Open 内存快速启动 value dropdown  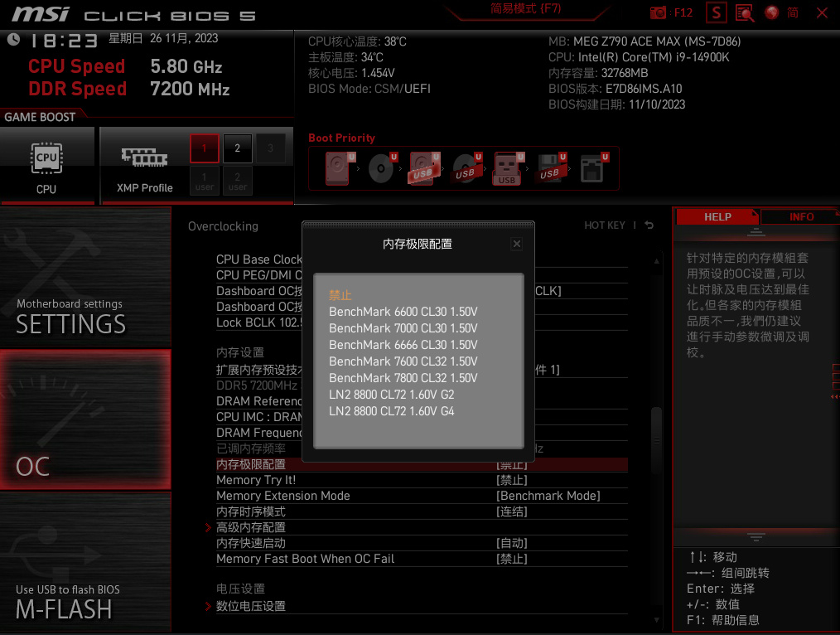click(x=512, y=543)
